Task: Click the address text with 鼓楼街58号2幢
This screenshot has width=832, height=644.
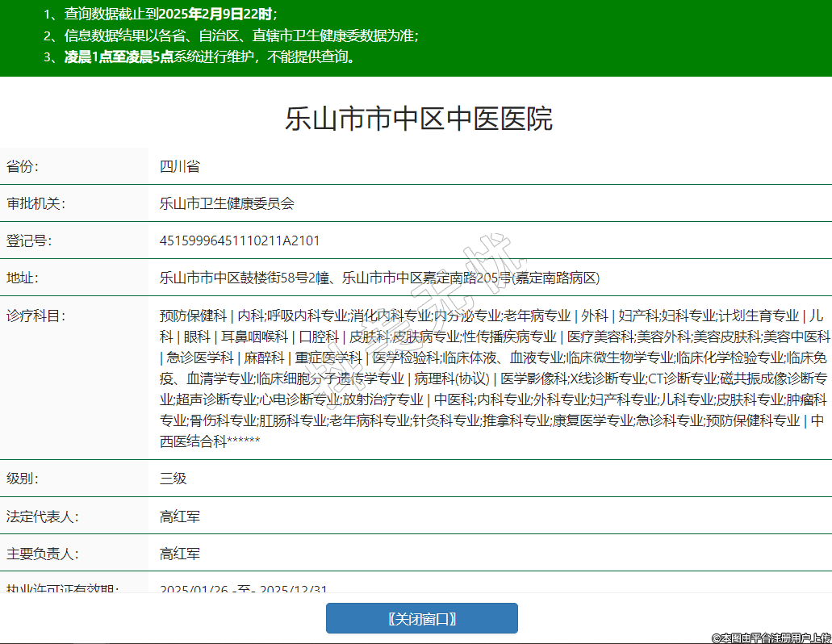Action: 379,278
